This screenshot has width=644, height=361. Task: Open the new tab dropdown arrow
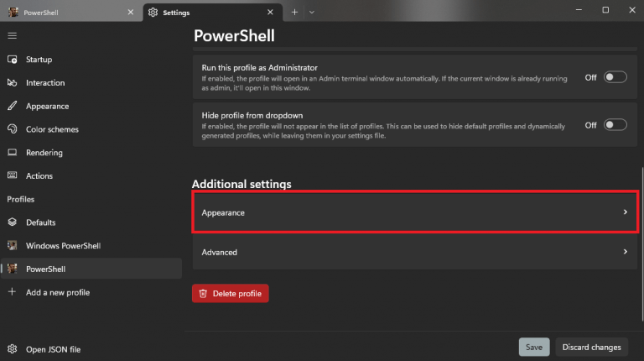pos(312,13)
